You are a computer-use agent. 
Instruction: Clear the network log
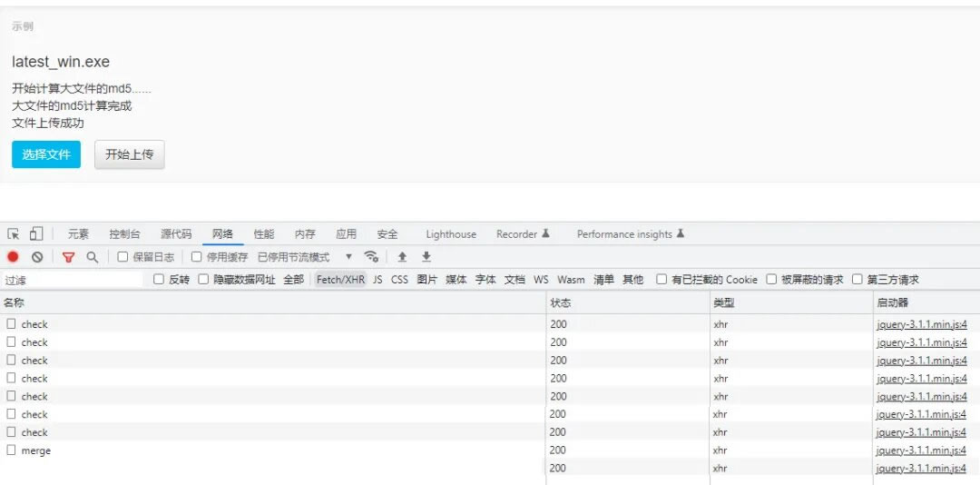point(37,257)
